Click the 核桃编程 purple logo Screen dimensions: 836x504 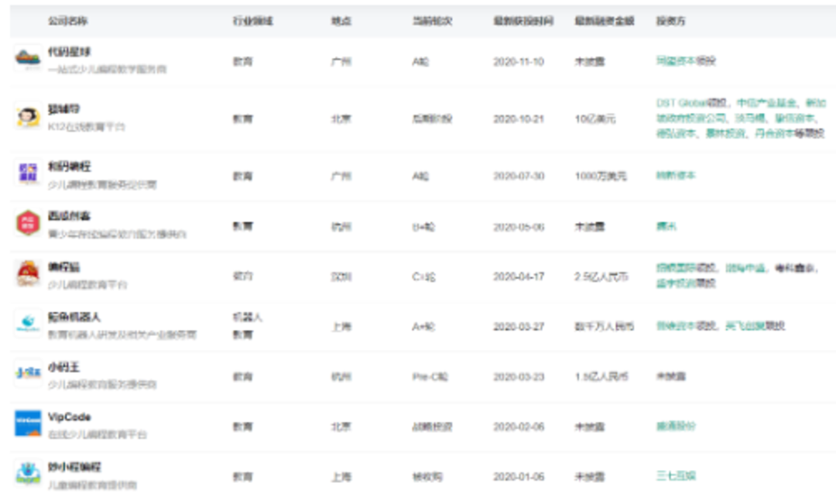click(x=28, y=173)
